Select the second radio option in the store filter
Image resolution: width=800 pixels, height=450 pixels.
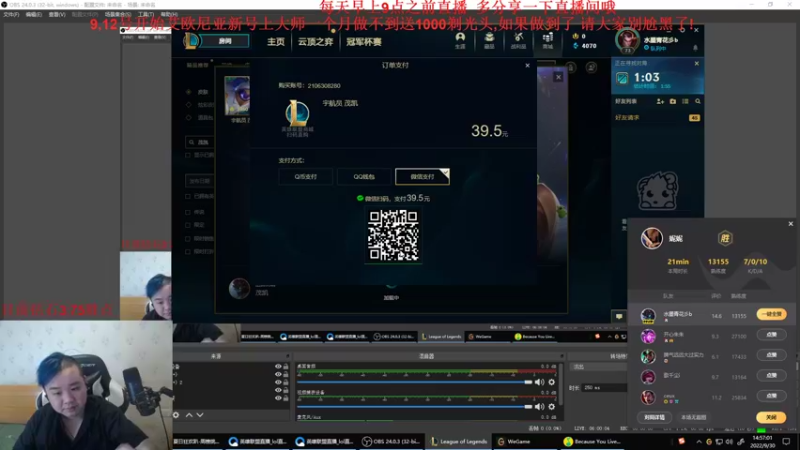pyautogui.click(x=188, y=105)
